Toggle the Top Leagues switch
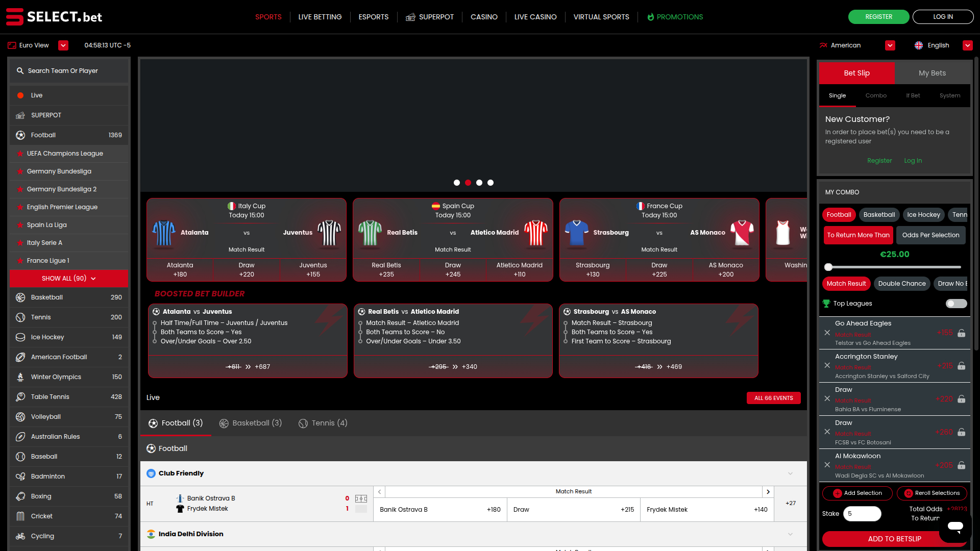 (957, 303)
